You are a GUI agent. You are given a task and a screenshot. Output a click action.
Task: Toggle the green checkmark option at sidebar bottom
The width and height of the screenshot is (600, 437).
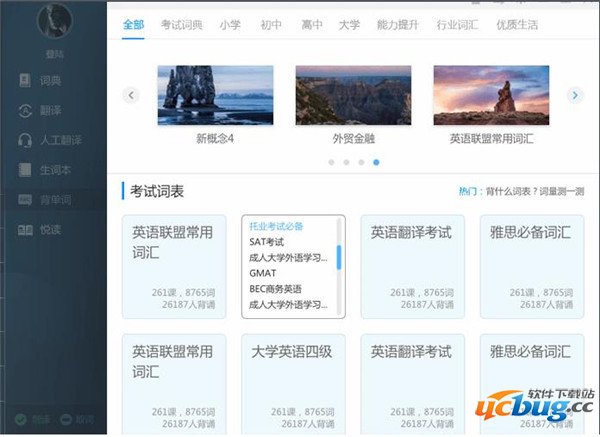click(x=21, y=419)
